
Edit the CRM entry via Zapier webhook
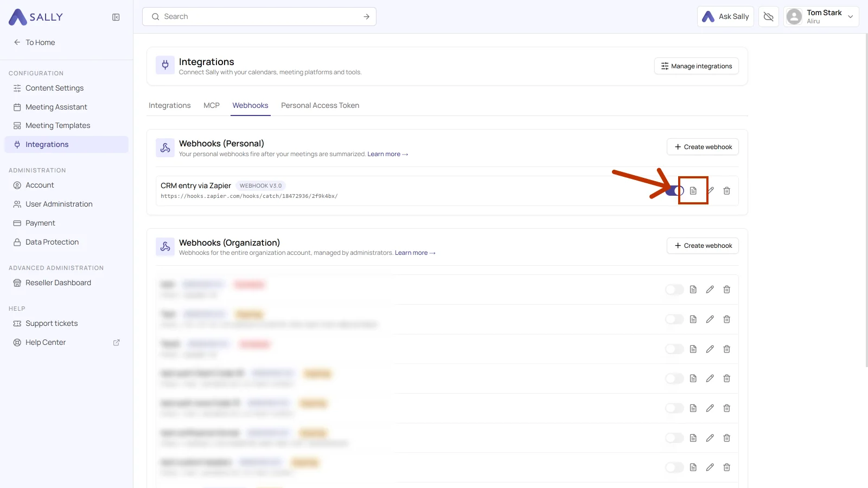(x=710, y=191)
